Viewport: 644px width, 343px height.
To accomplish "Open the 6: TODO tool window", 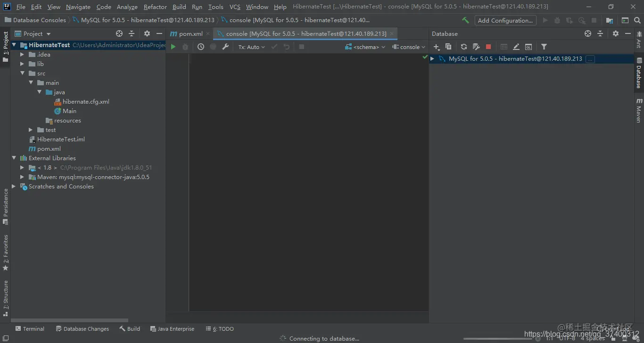I will (x=220, y=329).
